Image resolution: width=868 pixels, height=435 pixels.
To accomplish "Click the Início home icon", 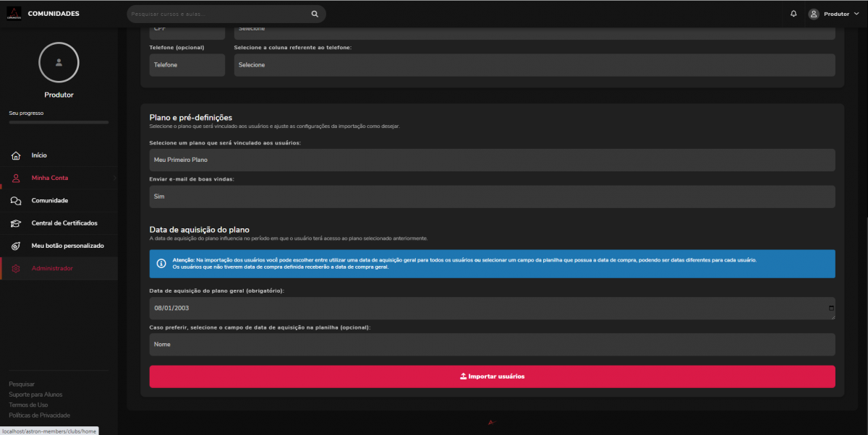I will click(x=16, y=155).
